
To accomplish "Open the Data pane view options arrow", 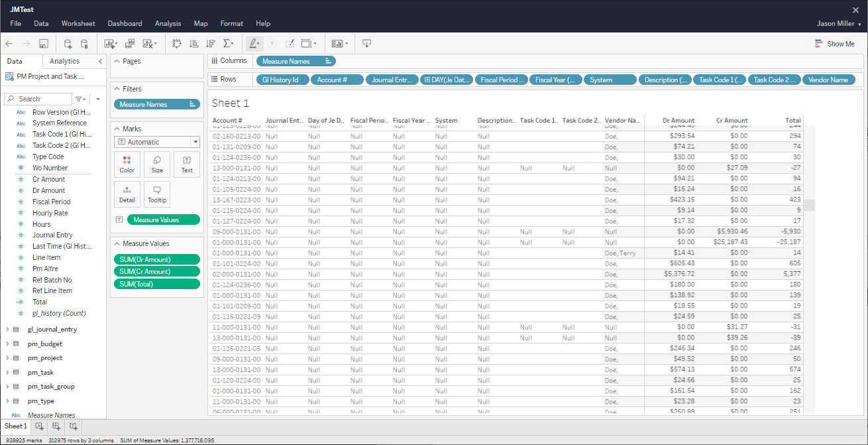I will (x=98, y=99).
